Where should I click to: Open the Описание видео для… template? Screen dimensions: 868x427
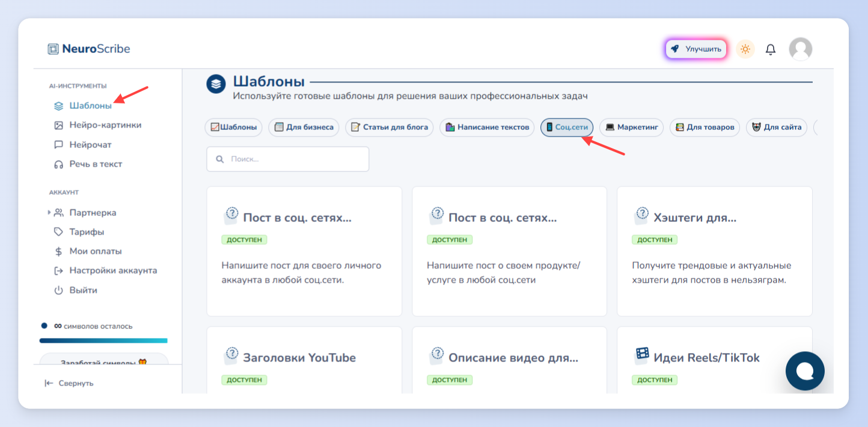click(x=509, y=360)
